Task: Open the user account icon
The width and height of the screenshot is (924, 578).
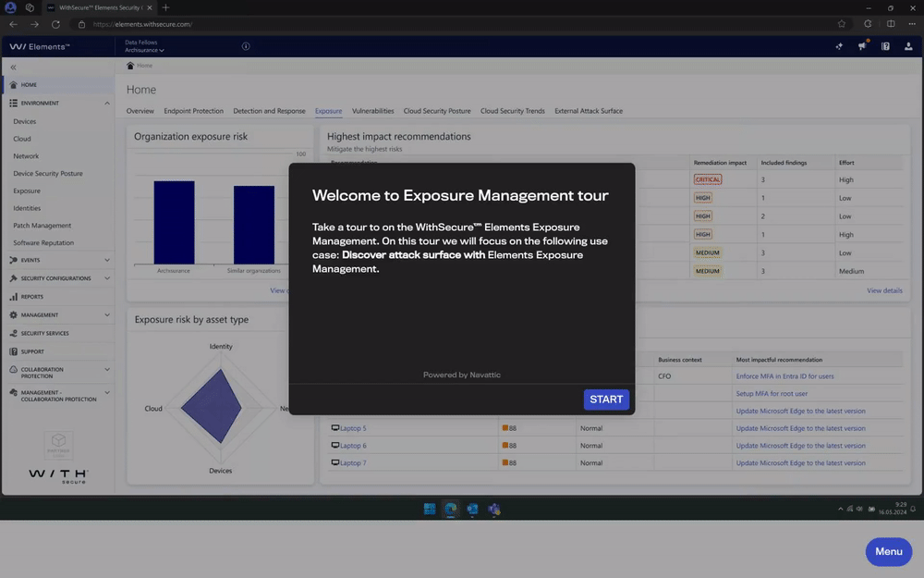Action: 908,46
